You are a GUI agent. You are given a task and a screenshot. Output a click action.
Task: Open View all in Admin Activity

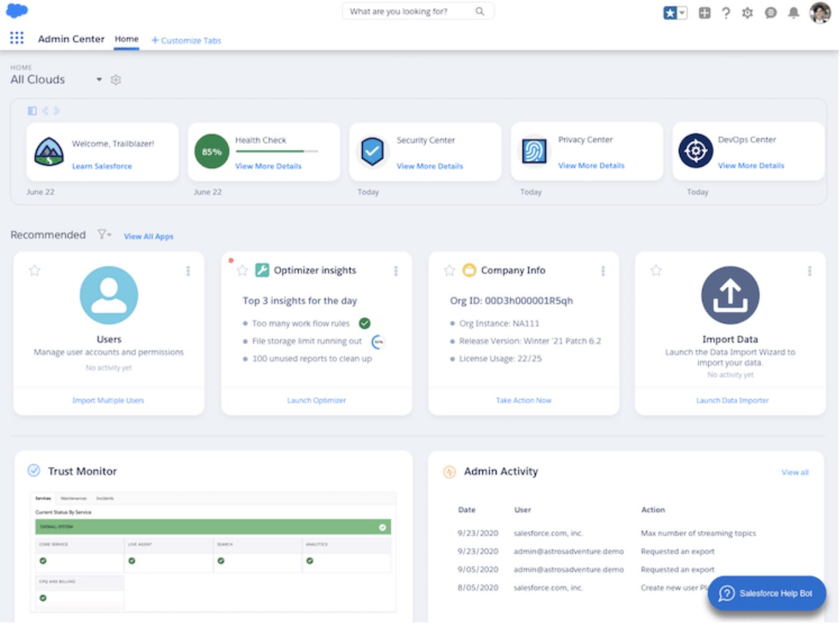pos(795,472)
